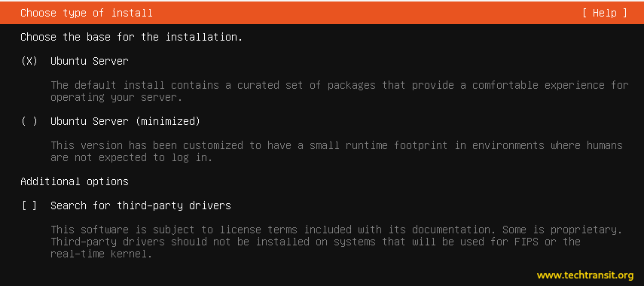
Task: Click the 'Additional options' heading
Action: point(75,181)
